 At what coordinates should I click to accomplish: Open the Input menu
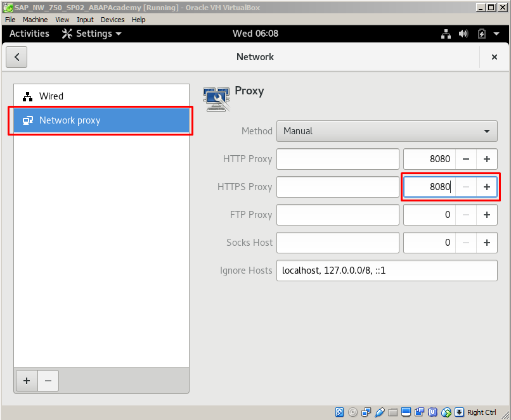click(85, 20)
